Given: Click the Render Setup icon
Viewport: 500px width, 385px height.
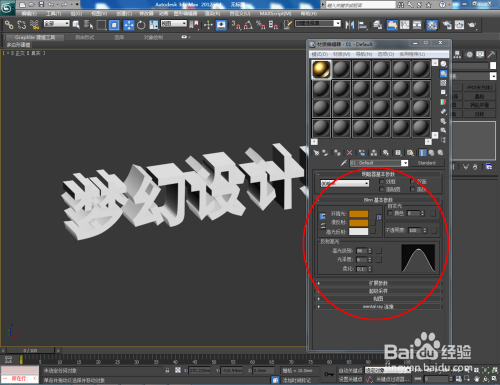Looking at the screenshot, I should (447, 25).
